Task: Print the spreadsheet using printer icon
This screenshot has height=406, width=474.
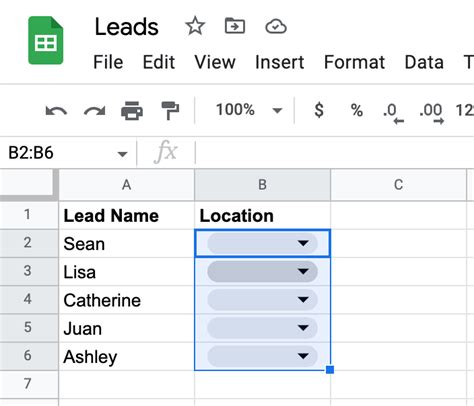Action: [132, 111]
